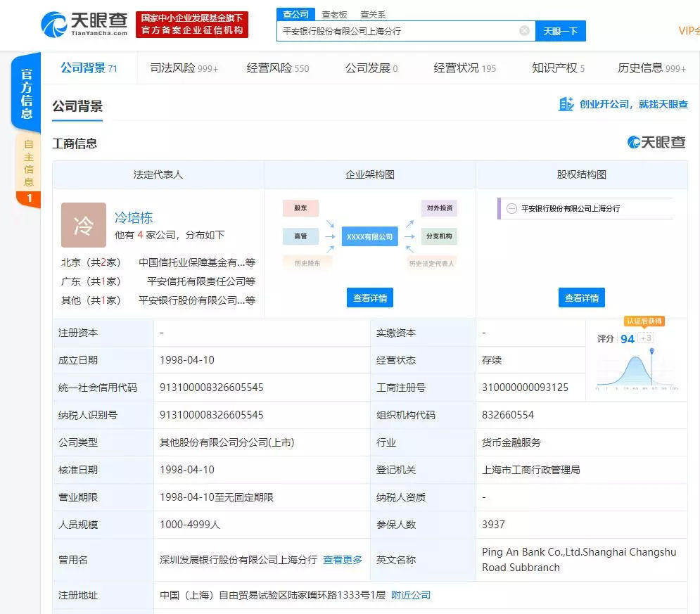This screenshot has height=614, width=700.
Task: Click the 附近公司 link by the address
Action: coord(411,595)
